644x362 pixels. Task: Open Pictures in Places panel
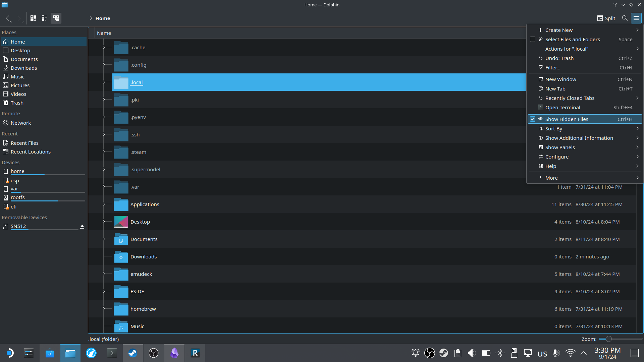coord(44,85)
